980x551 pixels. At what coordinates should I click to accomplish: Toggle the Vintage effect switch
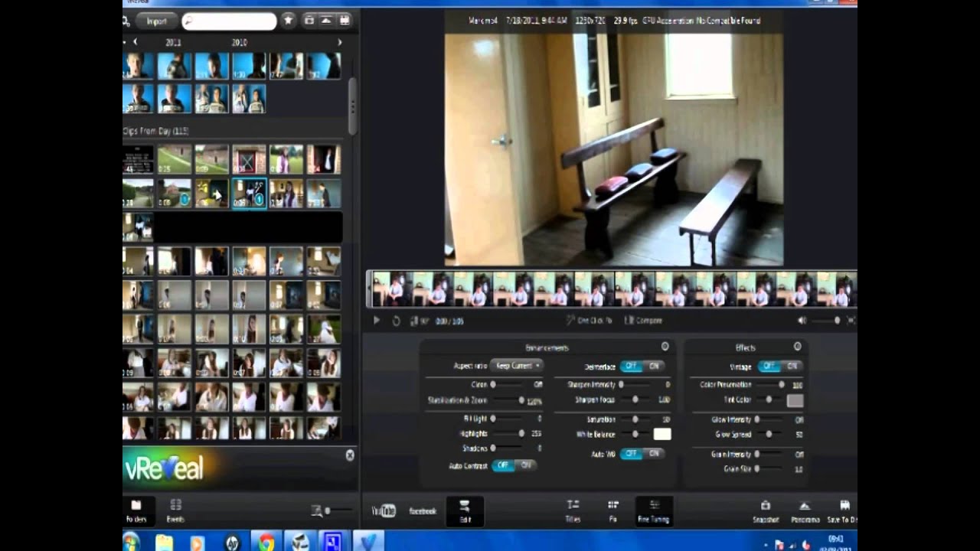(780, 367)
